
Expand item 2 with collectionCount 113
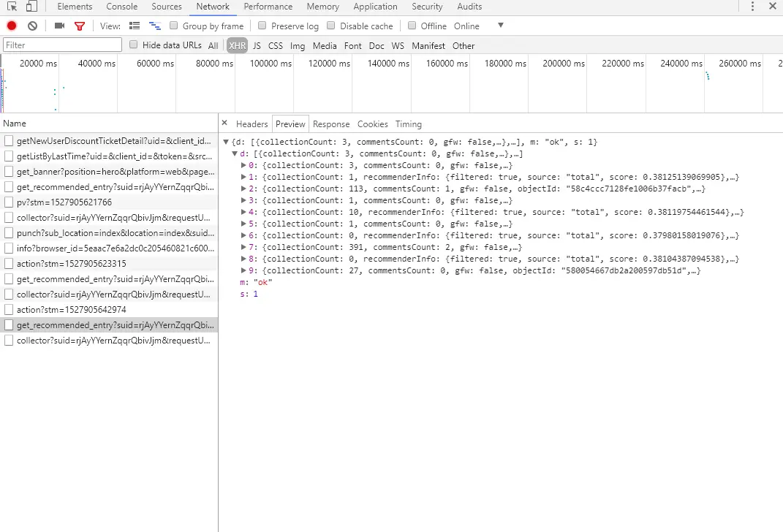coord(243,189)
